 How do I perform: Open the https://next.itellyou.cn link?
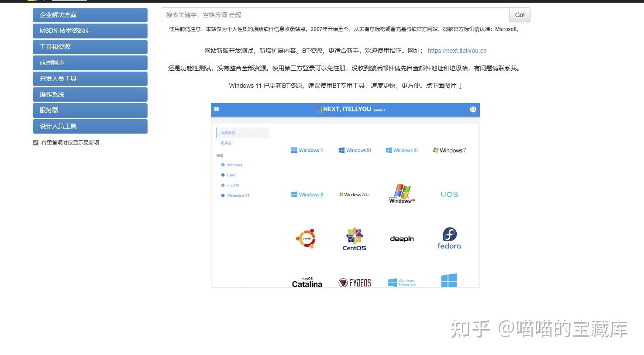click(457, 51)
